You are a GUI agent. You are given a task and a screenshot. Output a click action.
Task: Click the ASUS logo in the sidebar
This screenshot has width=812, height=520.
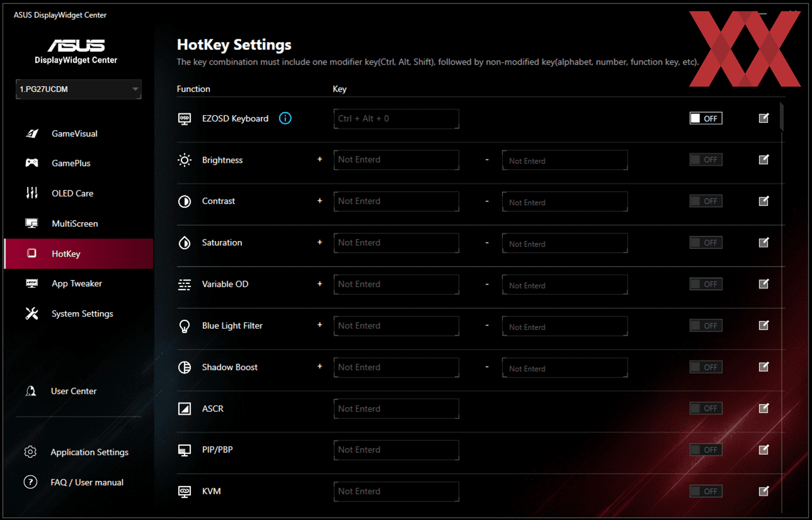(x=76, y=45)
